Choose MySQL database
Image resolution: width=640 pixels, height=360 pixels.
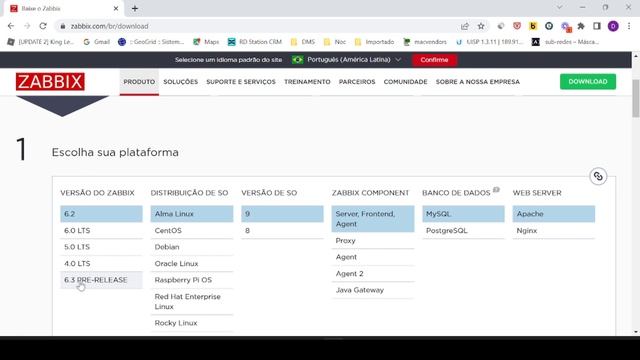pos(463,214)
